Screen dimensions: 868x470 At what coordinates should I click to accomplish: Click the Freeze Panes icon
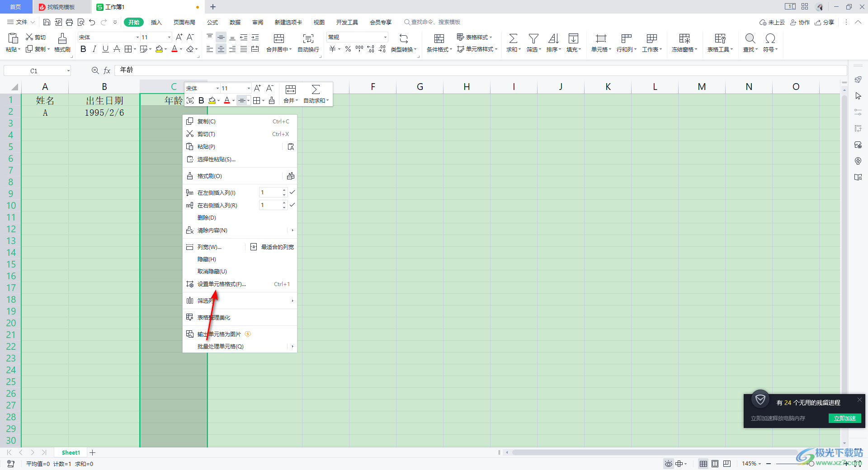pos(684,38)
